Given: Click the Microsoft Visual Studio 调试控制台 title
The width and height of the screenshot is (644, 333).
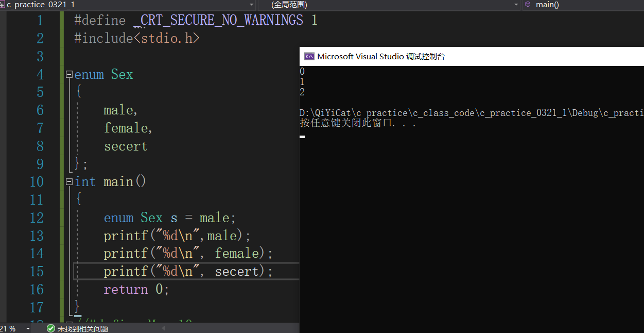Looking at the screenshot, I should pyautogui.click(x=380, y=57).
